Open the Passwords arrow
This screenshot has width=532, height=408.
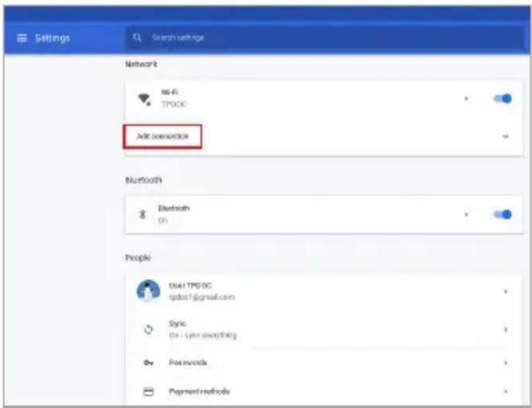click(x=505, y=363)
